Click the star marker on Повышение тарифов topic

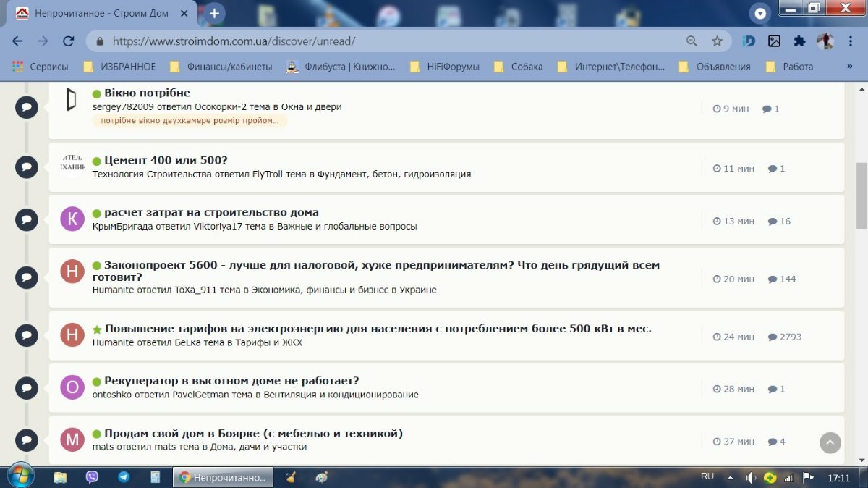tap(97, 329)
